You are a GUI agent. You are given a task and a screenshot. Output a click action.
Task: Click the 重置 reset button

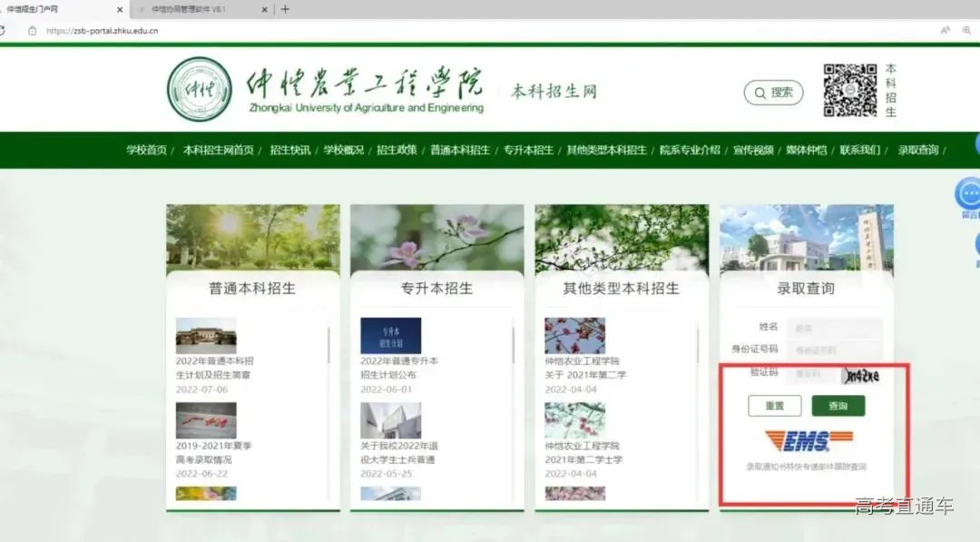[776, 406]
